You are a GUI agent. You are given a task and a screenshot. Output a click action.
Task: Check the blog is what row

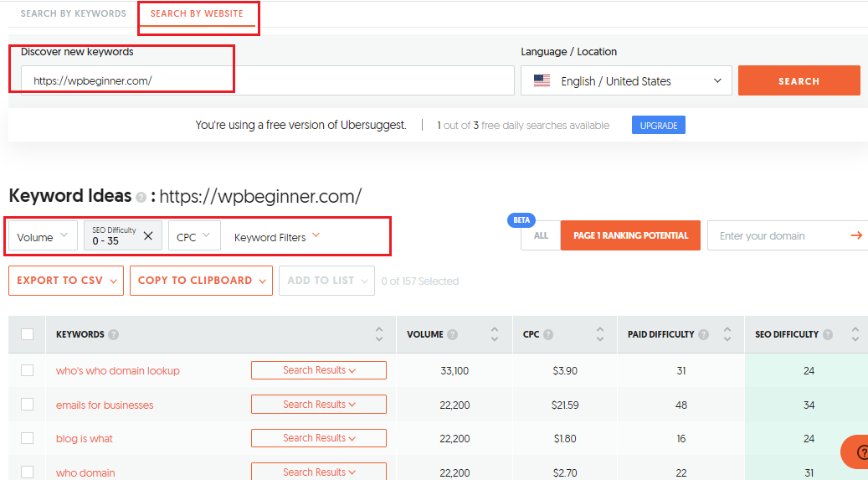pyautogui.click(x=27, y=438)
